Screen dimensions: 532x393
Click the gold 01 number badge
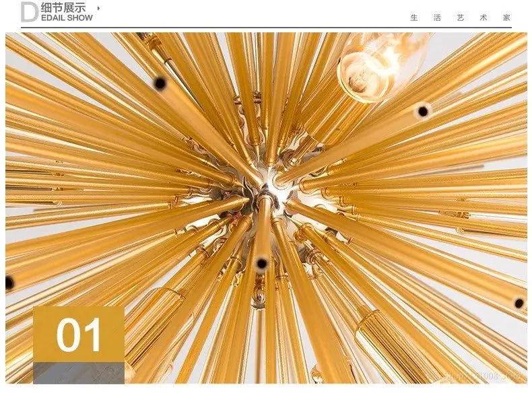79,334
